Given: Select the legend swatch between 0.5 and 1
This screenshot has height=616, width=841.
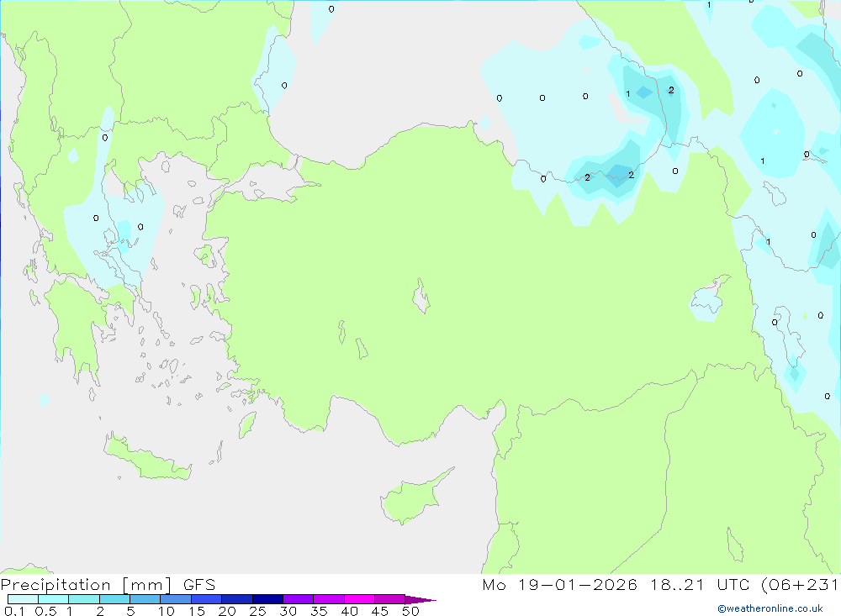Looking at the screenshot, I should (54, 599).
